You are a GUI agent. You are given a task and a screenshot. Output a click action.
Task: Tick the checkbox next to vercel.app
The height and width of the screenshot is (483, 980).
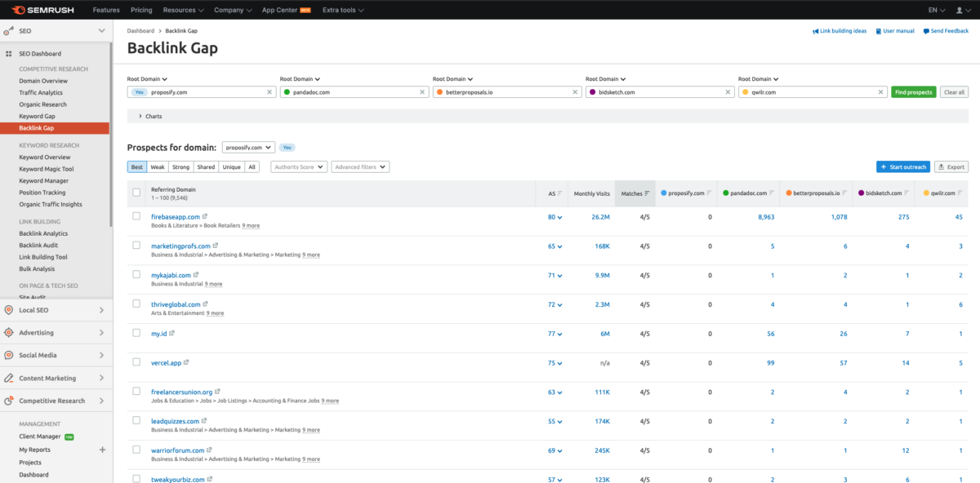click(136, 362)
